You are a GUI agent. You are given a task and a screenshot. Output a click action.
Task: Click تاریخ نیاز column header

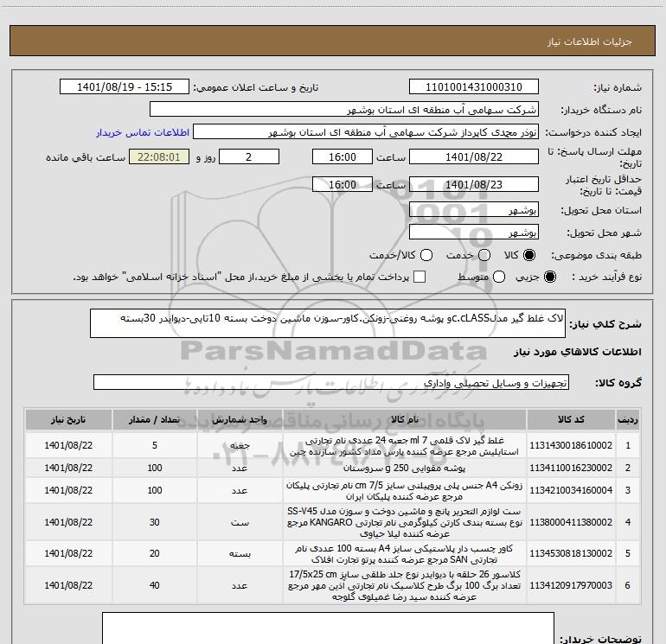(x=68, y=420)
